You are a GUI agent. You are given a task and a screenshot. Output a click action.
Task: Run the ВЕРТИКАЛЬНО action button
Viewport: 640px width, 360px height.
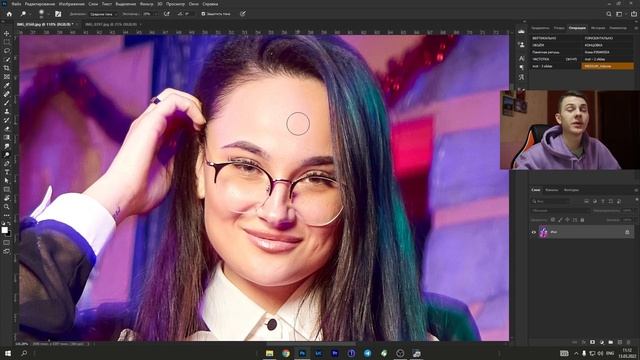[556, 38]
